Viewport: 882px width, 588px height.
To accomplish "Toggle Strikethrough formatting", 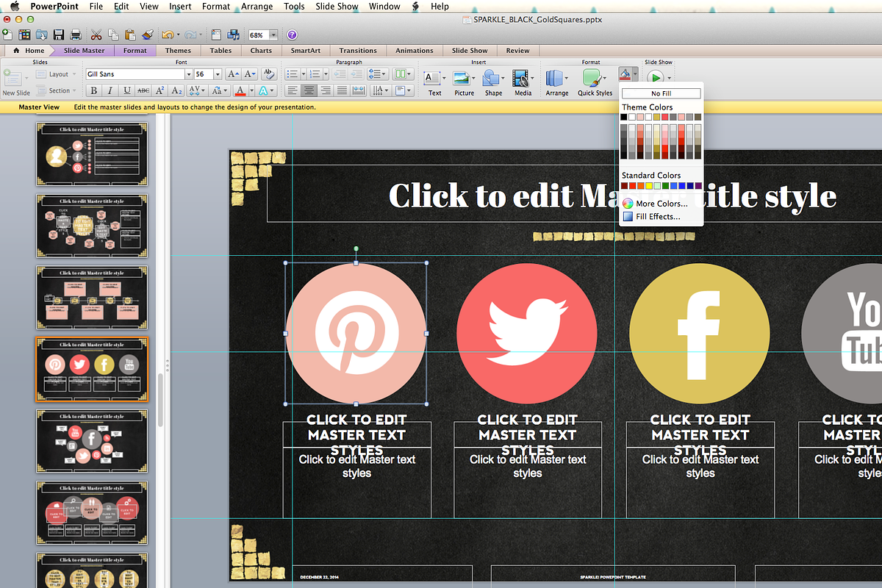I will 144,91.
